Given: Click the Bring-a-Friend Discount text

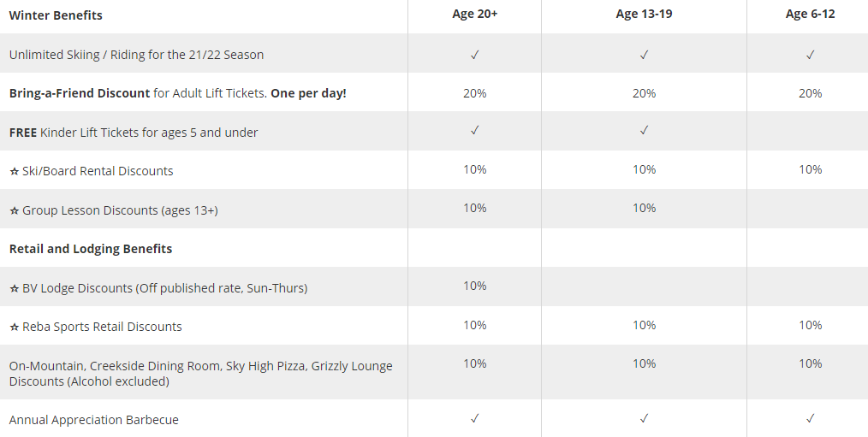Looking at the screenshot, I should tap(80, 93).
